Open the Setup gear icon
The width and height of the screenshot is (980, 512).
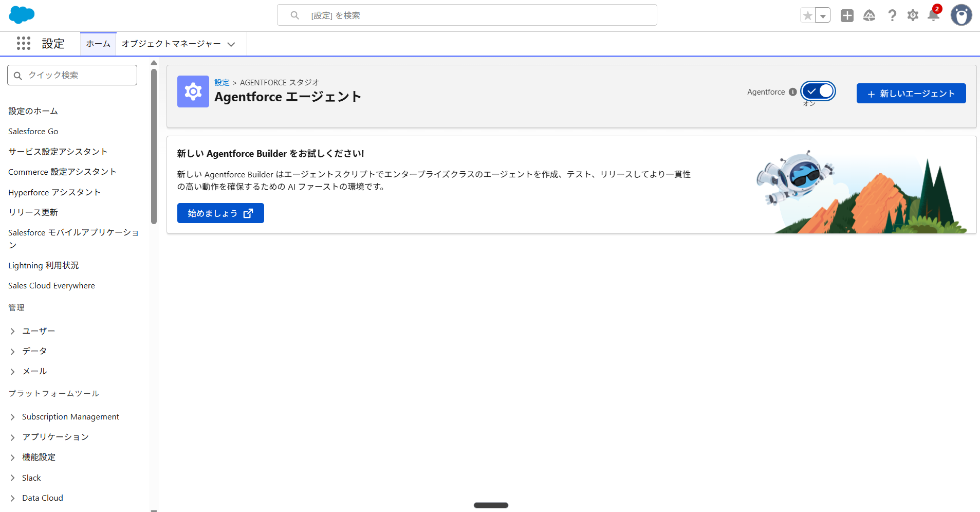tap(913, 15)
